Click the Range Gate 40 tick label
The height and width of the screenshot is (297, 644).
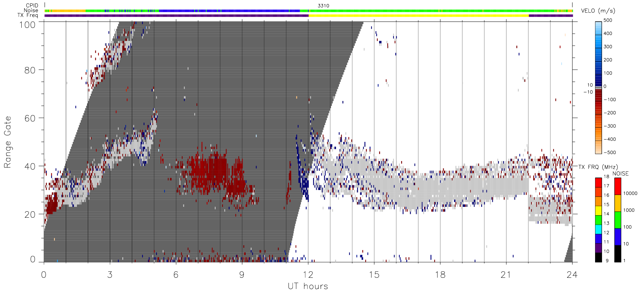tap(30, 167)
